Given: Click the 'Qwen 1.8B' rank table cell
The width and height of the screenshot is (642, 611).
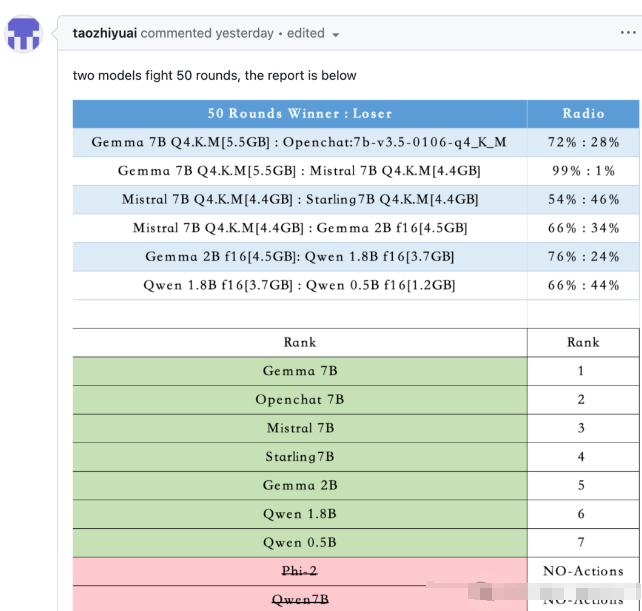Looking at the screenshot, I should pyautogui.click(x=300, y=514).
